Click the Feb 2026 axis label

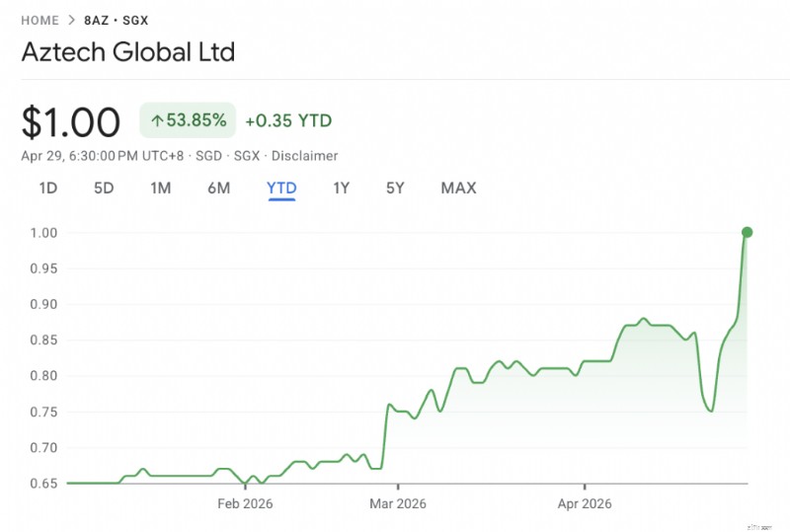click(245, 503)
